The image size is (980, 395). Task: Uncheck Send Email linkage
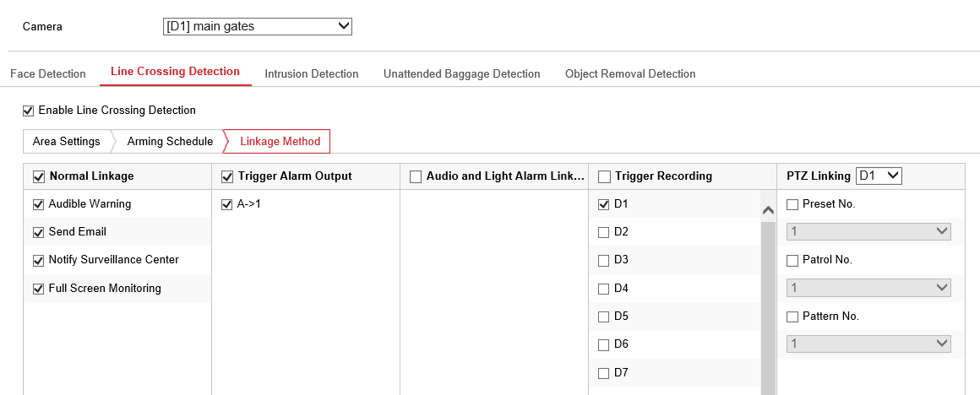38,232
